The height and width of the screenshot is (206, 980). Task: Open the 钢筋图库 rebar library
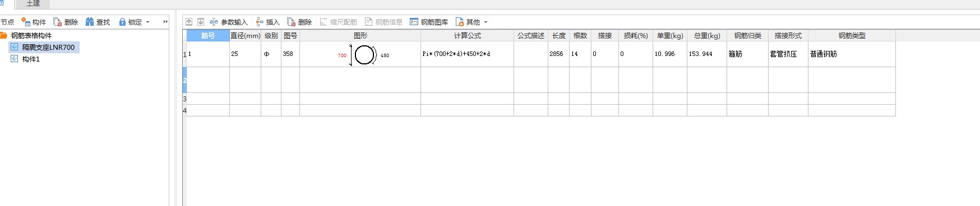pyautogui.click(x=429, y=22)
